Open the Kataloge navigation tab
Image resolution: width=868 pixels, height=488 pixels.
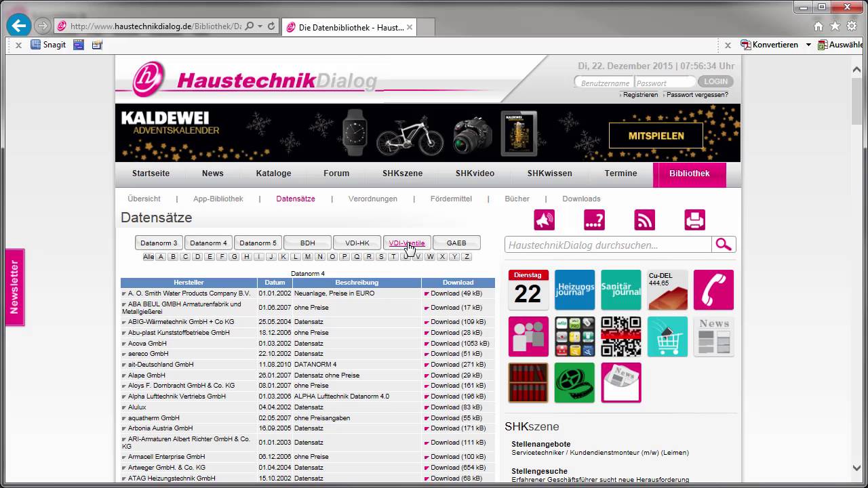tap(274, 174)
